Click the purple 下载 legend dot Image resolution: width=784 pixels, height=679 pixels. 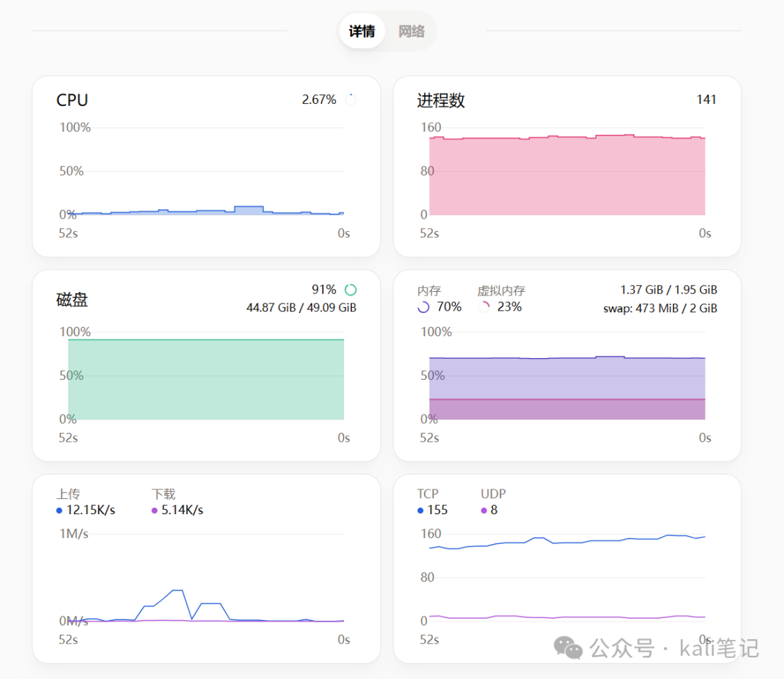click(154, 511)
